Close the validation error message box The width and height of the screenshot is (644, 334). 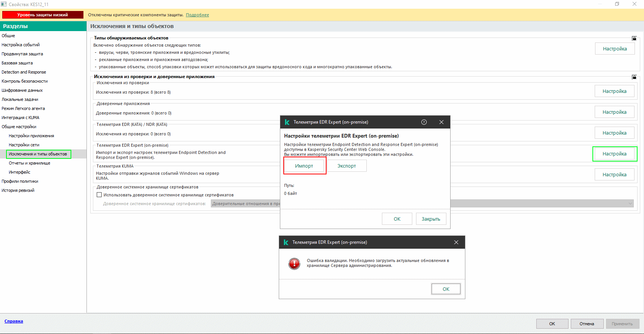coord(456,242)
